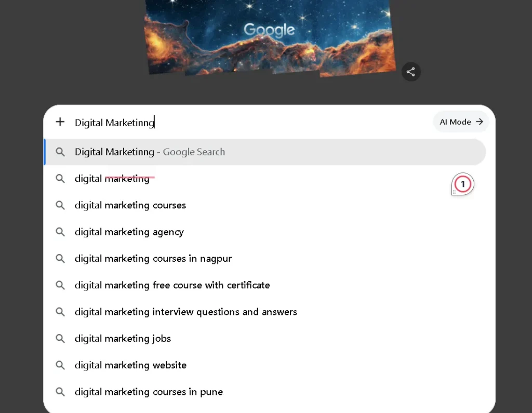Click magnifier icon beside 'free course with certificate'
This screenshot has height=413, width=532.
click(60, 285)
